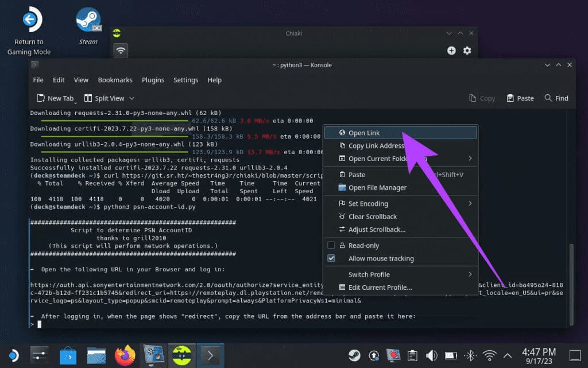This screenshot has height=368, width=588.
Task: Open the Steam desktop shortcut
Action: [x=88, y=26]
